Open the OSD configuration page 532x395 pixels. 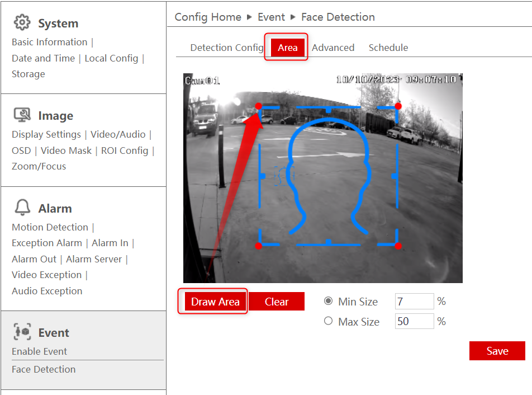(21, 151)
